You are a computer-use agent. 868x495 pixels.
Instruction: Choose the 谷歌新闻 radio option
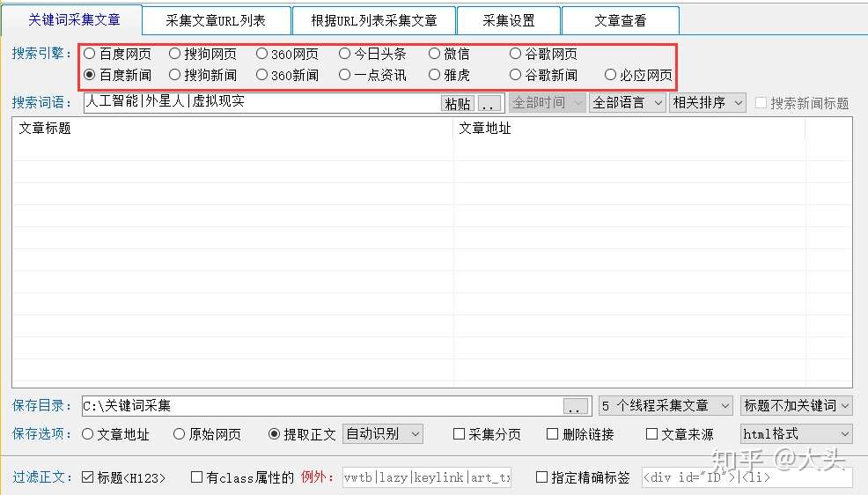(x=515, y=74)
